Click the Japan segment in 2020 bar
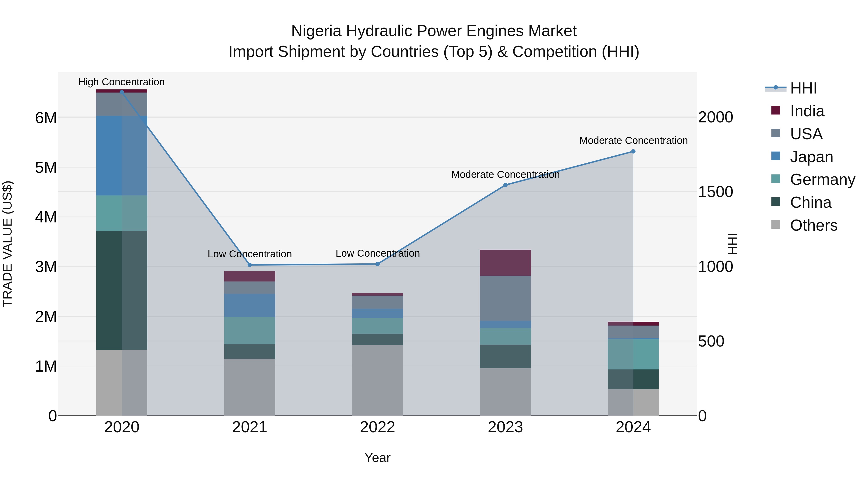This screenshot has width=868, height=488. click(122, 156)
